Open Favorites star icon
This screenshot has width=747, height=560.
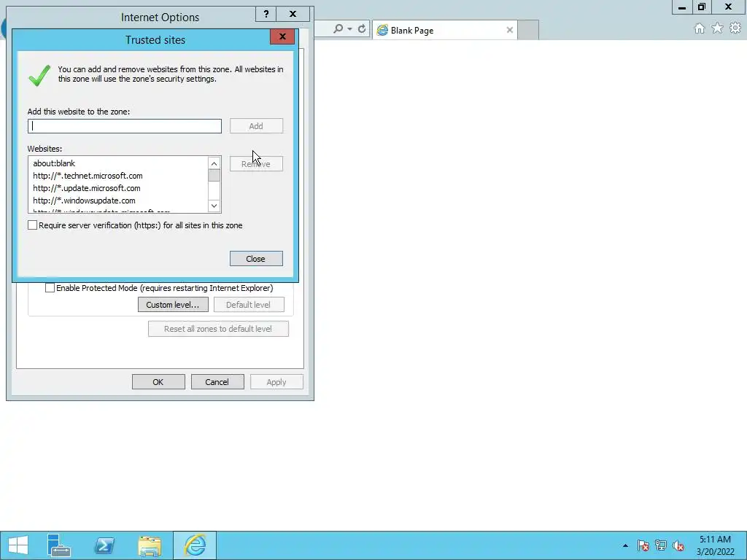[718, 28]
